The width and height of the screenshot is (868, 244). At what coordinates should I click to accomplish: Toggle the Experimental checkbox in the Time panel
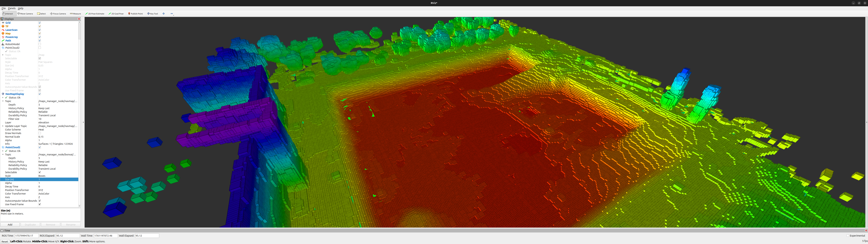pyautogui.click(x=848, y=235)
